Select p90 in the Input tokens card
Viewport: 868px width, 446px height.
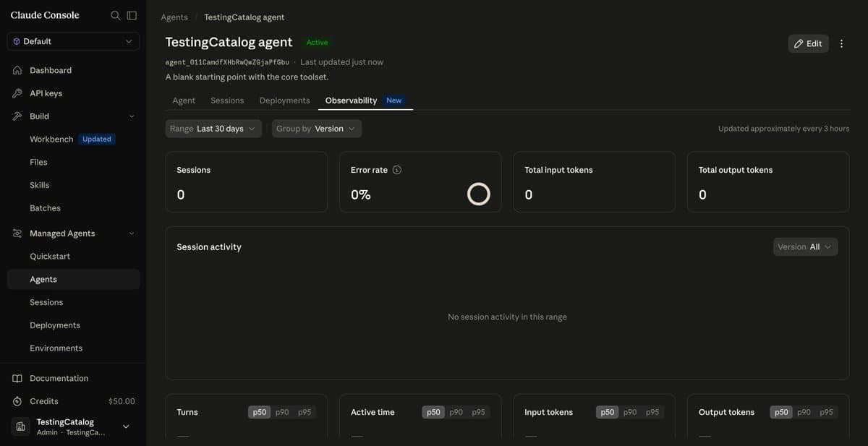[630, 412]
